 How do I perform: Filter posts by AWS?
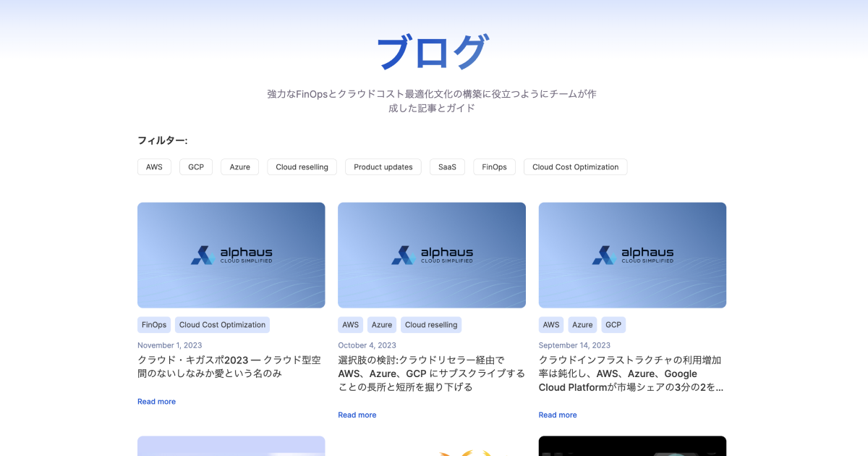154,166
